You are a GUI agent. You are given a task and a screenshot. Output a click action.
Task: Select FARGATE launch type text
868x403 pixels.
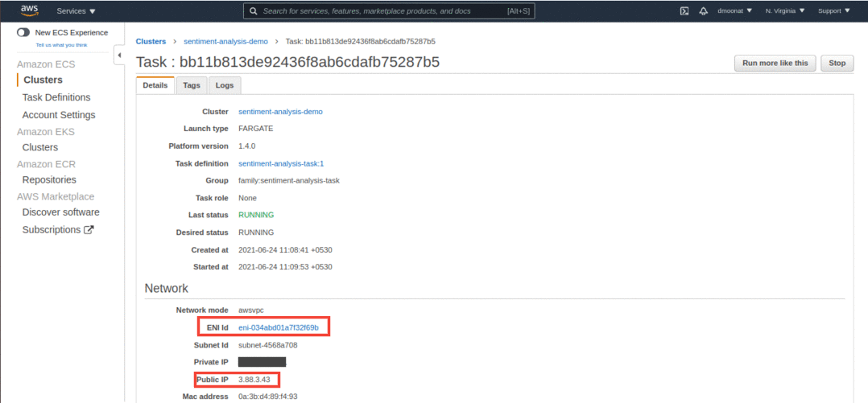point(256,129)
